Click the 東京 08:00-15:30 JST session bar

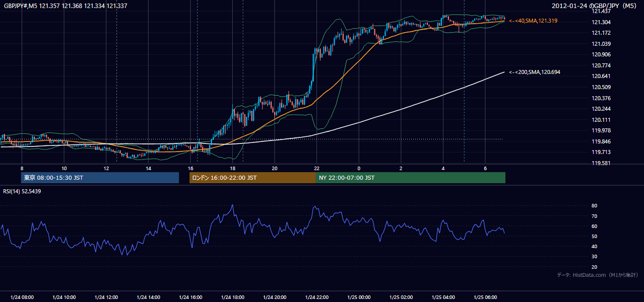click(100, 178)
